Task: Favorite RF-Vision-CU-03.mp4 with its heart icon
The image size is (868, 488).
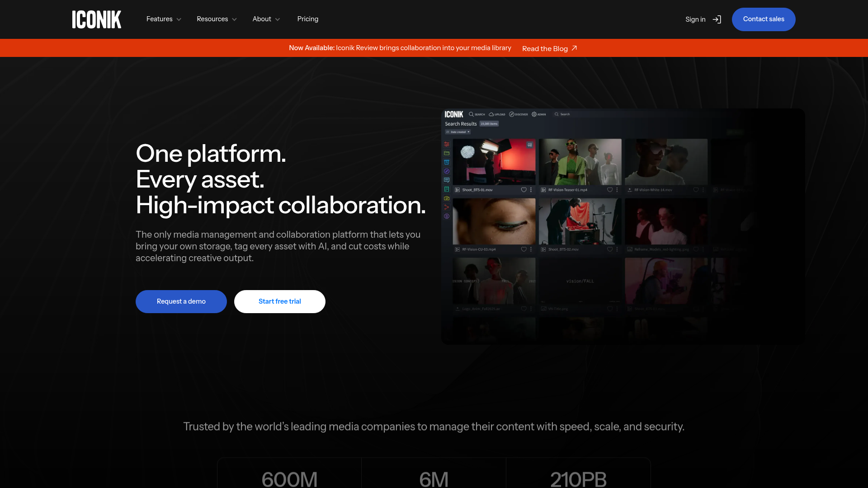Action: 524,249
